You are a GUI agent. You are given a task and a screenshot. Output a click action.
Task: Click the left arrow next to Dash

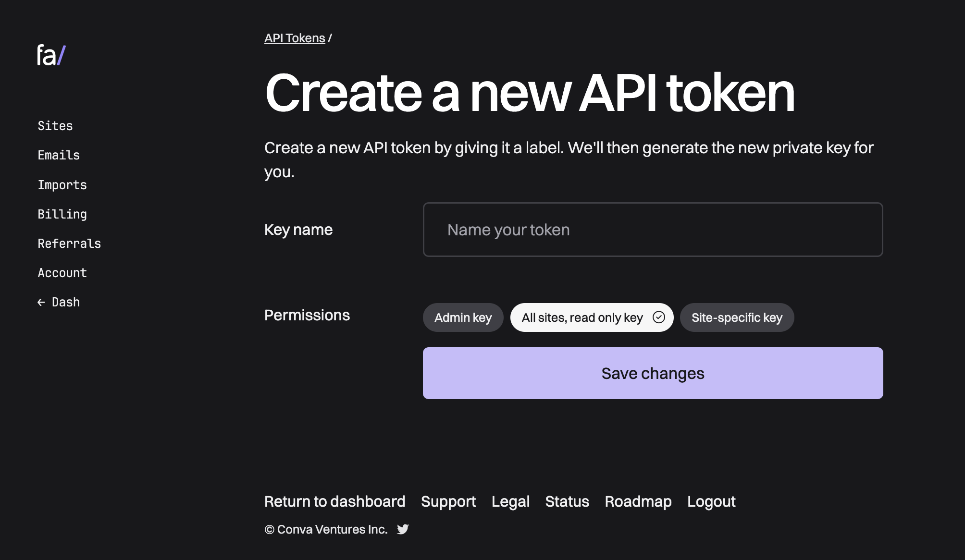tap(41, 302)
